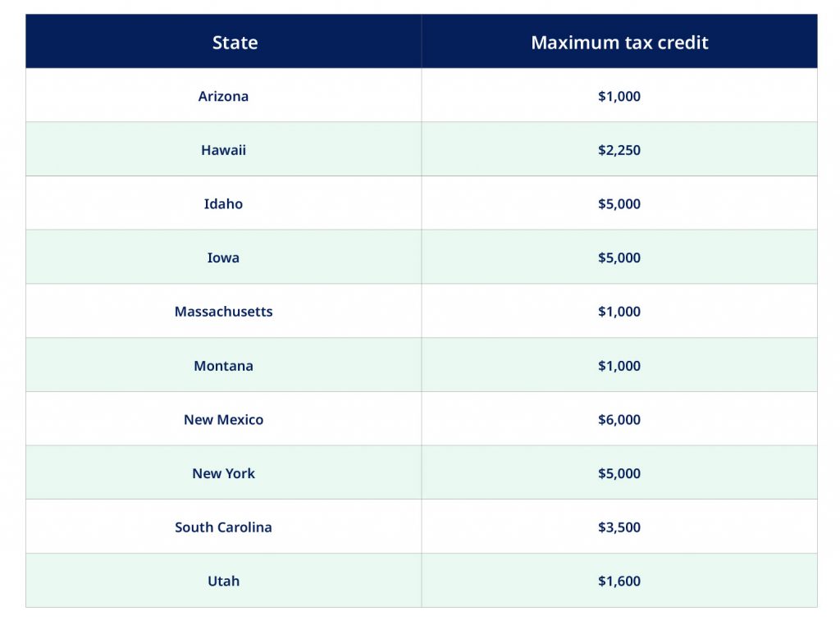Click New York's $5,000 credit amount
Image resolution: width=840 pixels, height=625 pixels.
click(x=619, y=473)
